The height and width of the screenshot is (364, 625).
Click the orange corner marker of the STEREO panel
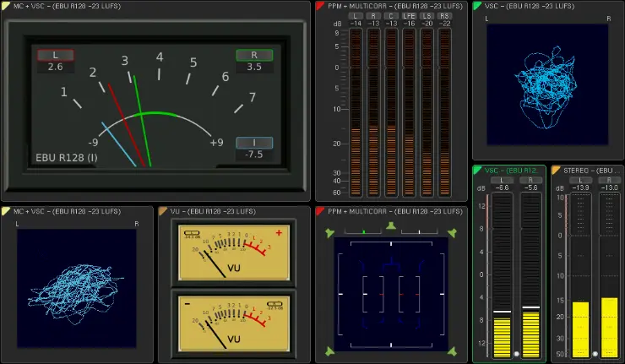tap(556, 171)
